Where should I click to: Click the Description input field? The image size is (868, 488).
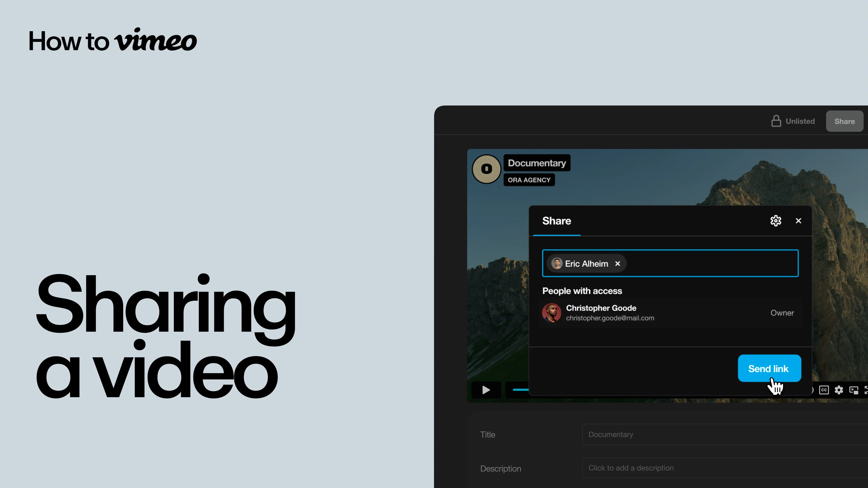[725, 468]
